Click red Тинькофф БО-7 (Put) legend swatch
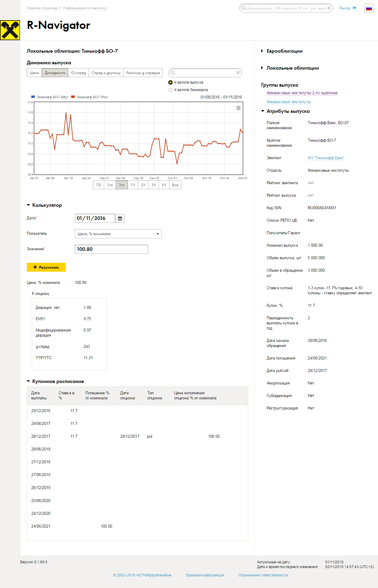The height and width of the screenshot is (588, 378). click(x=73, y=97)
